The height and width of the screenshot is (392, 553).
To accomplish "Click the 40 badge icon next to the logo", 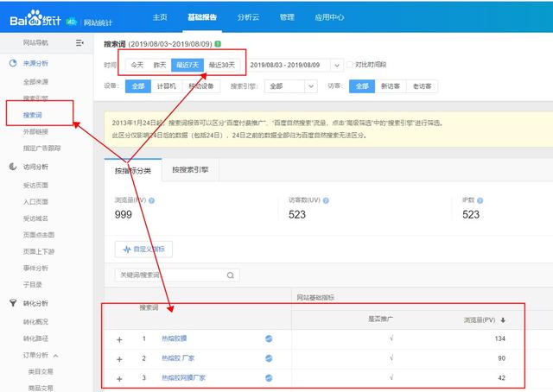I will 71,22.
